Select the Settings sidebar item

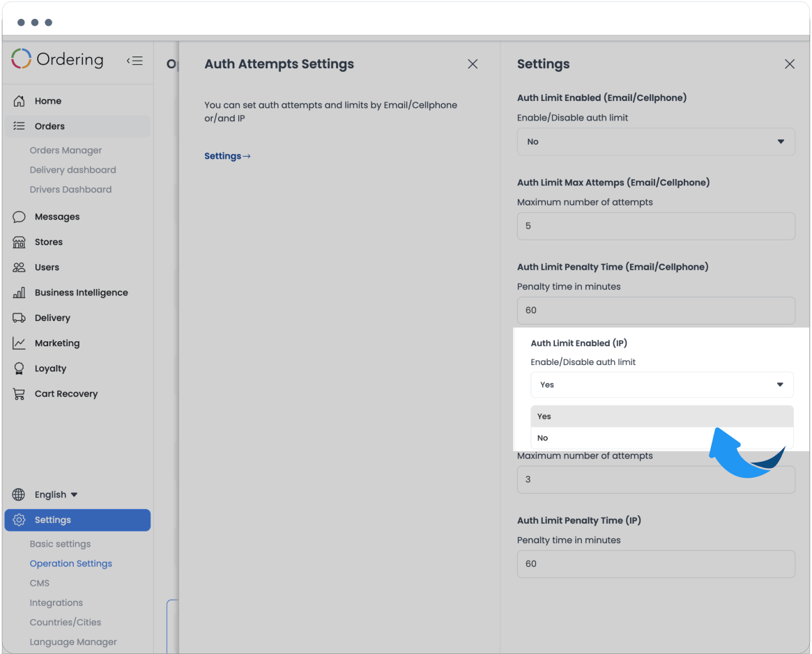point(77,520)
